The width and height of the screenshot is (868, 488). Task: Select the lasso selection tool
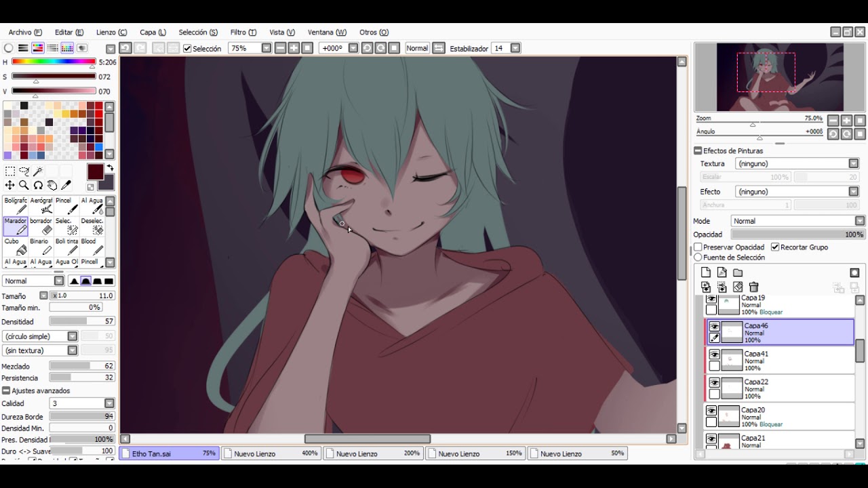click(24, 171)
